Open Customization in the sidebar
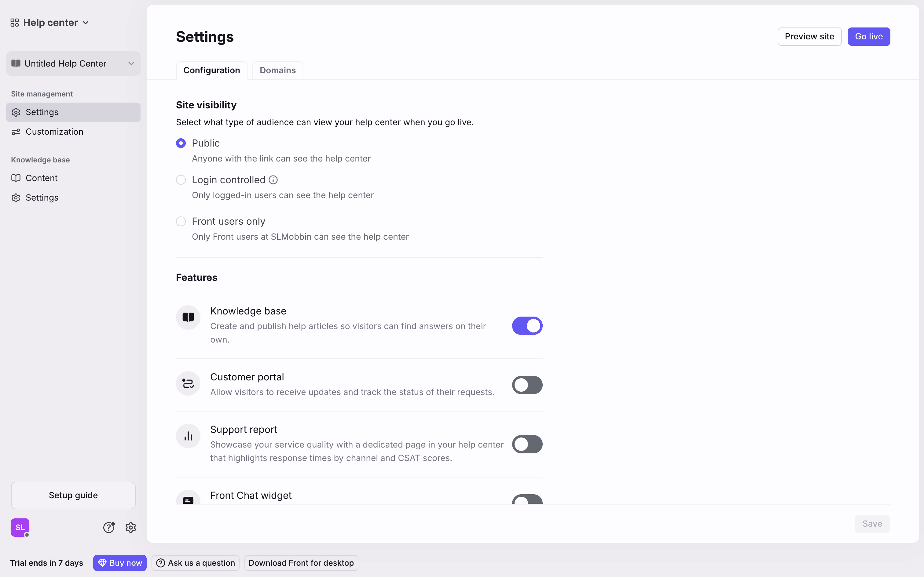 pyautogui.click(x=54, y=132)
